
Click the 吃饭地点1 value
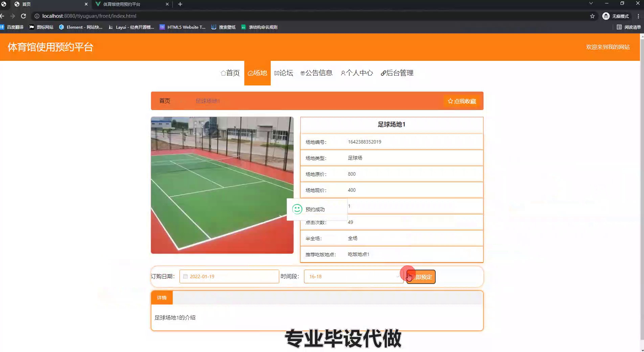[x=359, y=254]
